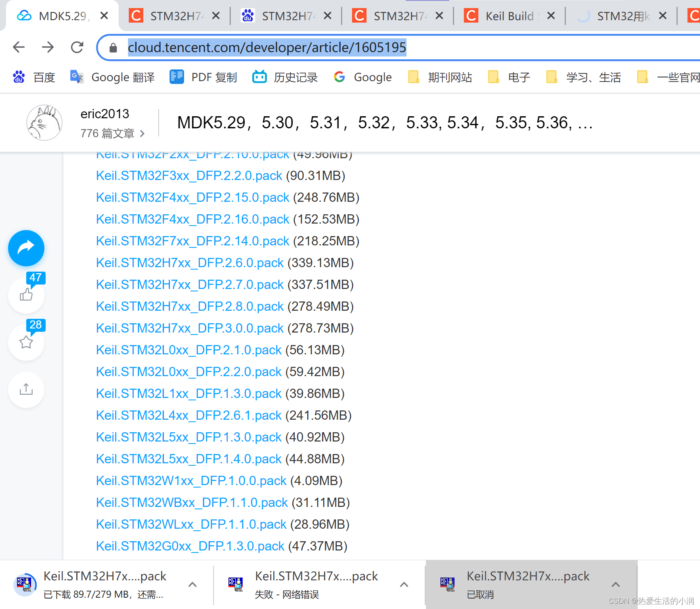The height and width of the screenshot is (609, 700).
Task: Expand options for the failed download
Action: [404, 584]
